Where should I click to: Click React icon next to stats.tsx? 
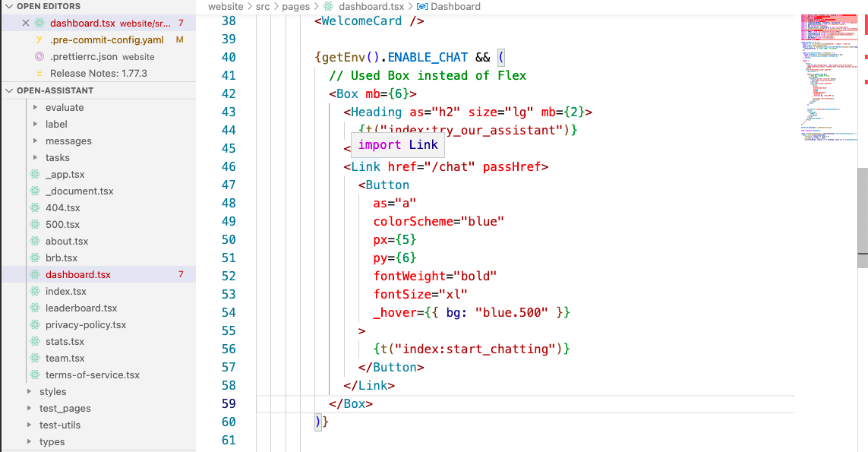pos(36,341)
